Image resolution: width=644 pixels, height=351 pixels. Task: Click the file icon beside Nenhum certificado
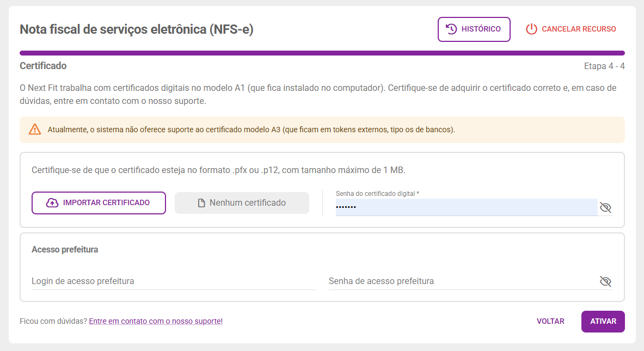tap(201, 203)
